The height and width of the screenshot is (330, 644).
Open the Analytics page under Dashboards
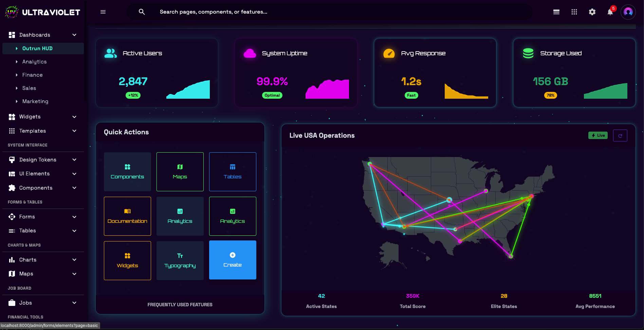point(34,62)
